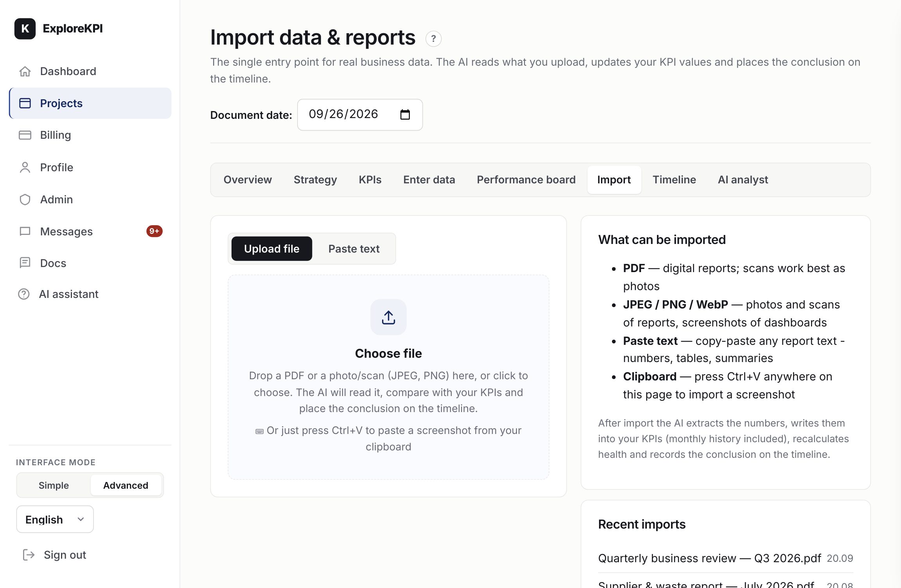Click the Admin shield icon
The image size is (901, 588).
tap(25, 199)
